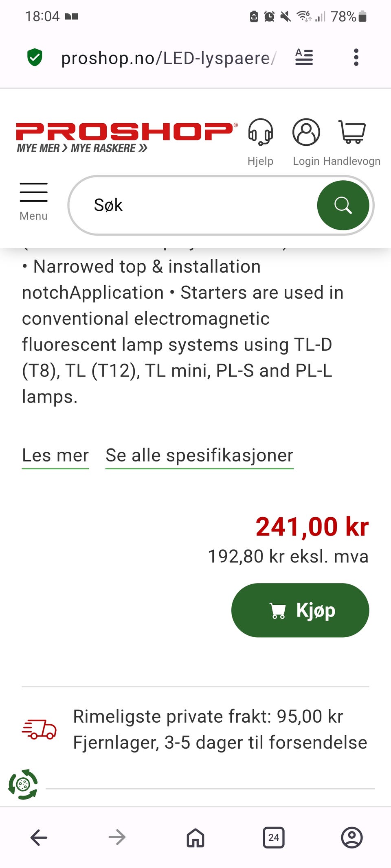
Task: Tap the red delivery truck icon
Action: tap(39, 729)
